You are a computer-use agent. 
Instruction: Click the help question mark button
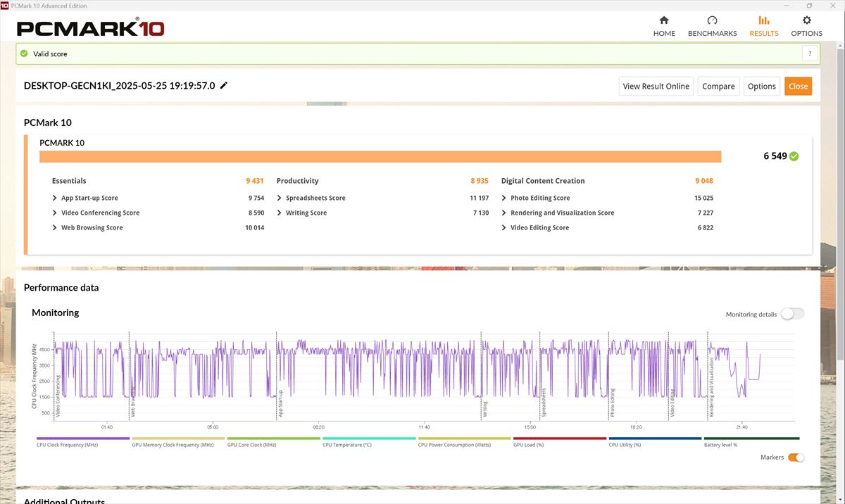810,53
